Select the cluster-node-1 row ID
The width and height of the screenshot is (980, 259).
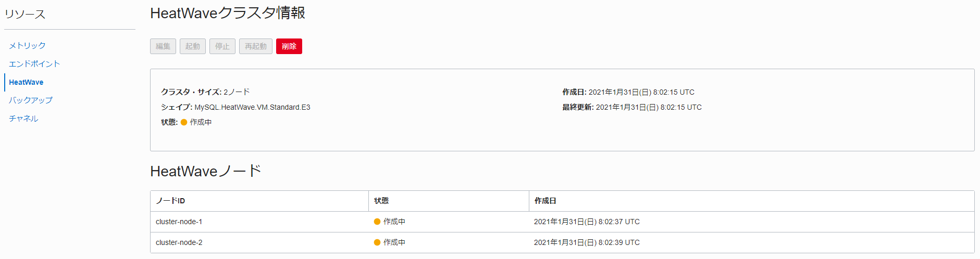(179, 222)
